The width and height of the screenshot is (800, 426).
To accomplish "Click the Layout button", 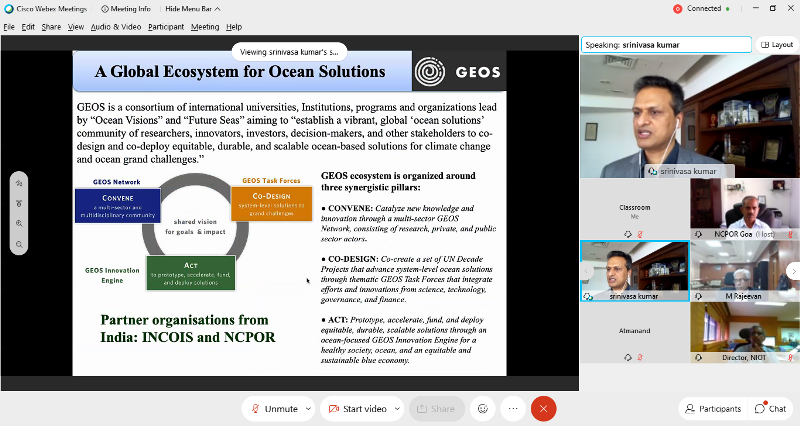I will (777, 45).
